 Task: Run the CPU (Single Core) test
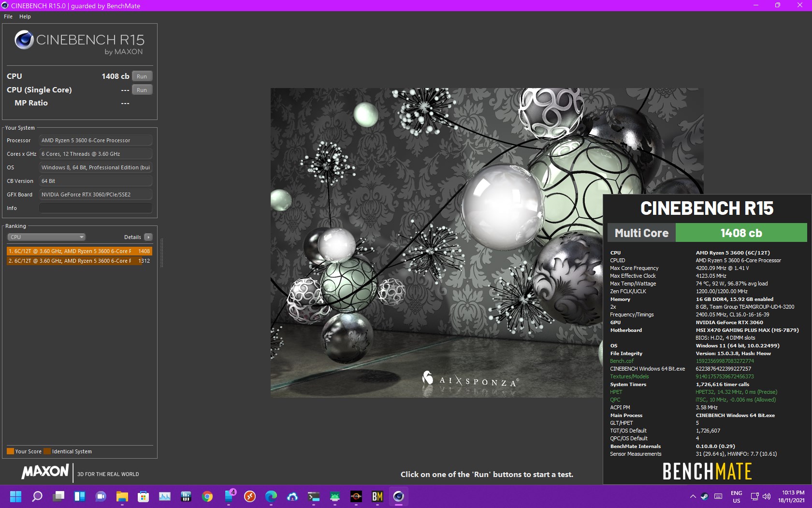(142, 90)
